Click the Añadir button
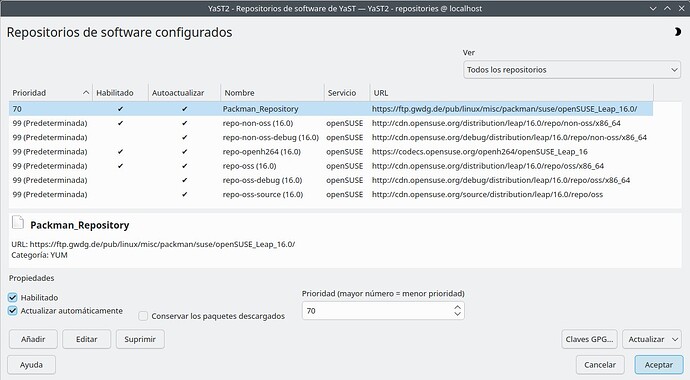690x380 pixels. (x=33, y=339)
